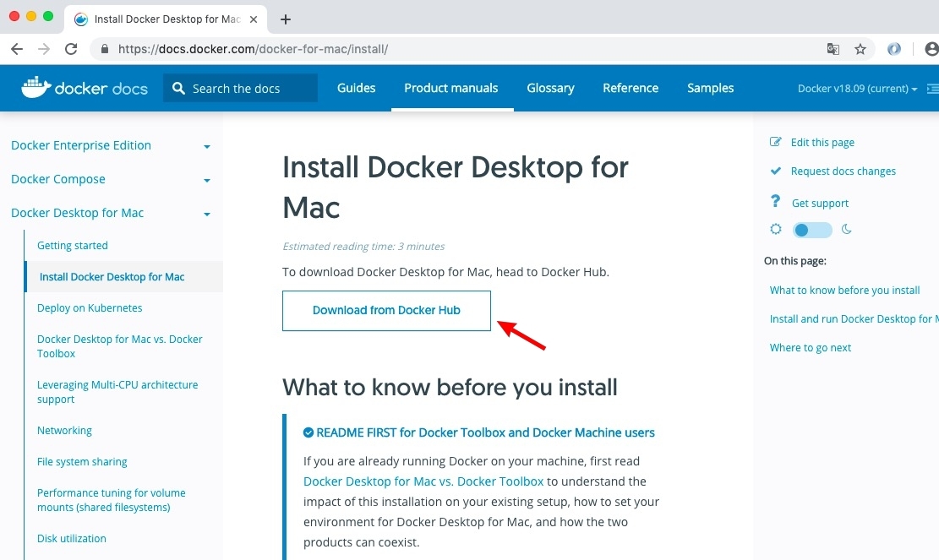The width and height of the screenshot is (939, 560).
Task: Click Request docs changes link
Action: coord(843,171)
